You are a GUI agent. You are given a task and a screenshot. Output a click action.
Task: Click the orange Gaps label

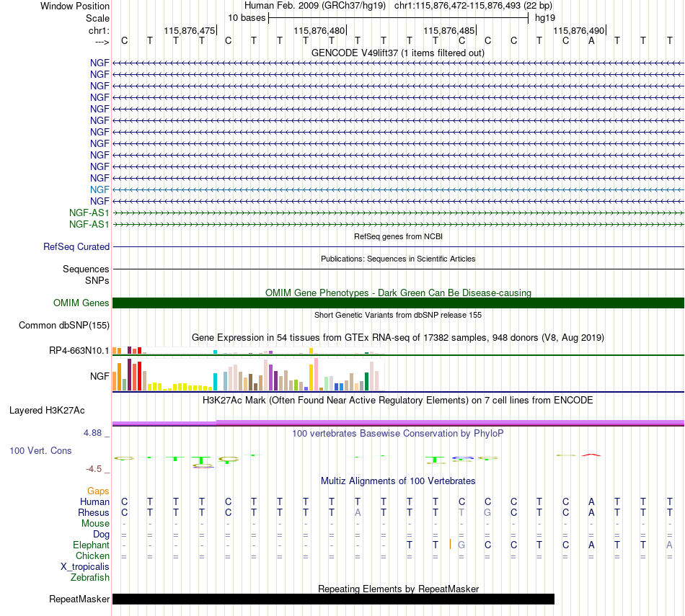pyautogui.click(x=98, y=491)
